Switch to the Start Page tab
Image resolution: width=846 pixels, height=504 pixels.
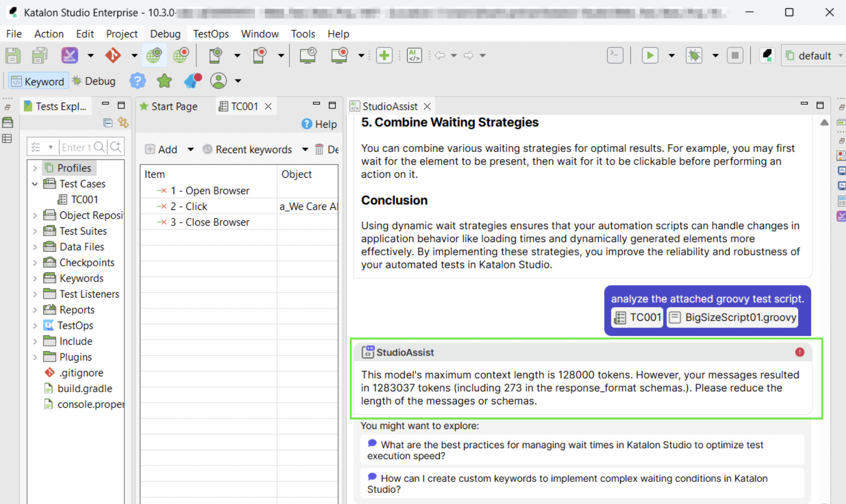tap(169, 106)
